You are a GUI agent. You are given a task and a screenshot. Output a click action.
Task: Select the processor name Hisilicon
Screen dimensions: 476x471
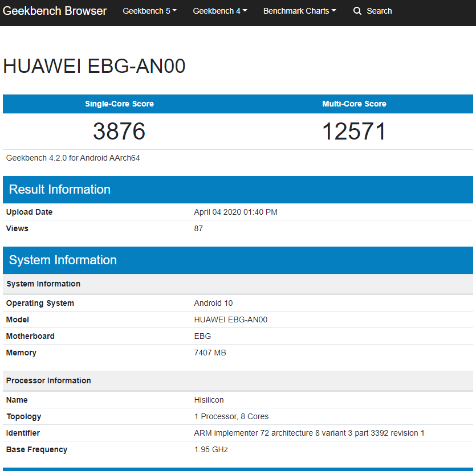click(x=209, y=400)
